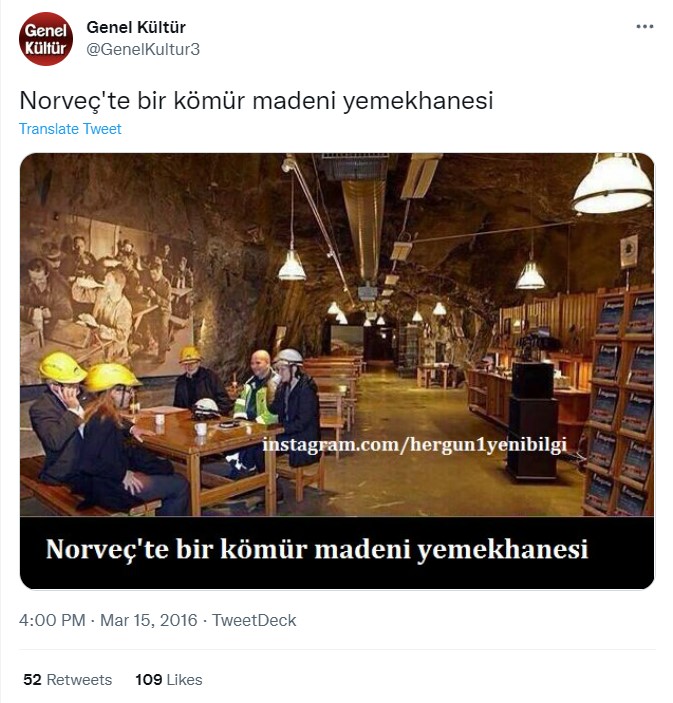Open the TweetDeck source link
This screenshot has width=673, height=703.
pyautogui.click(x=254, y=621)
